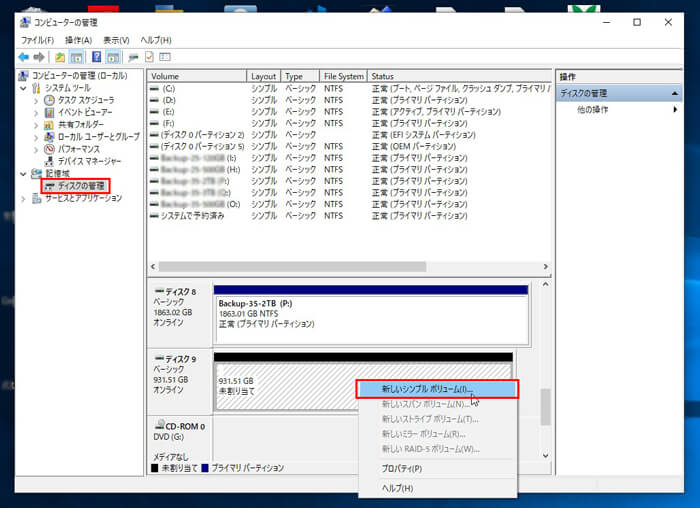The image size is (700, 508).
Task: Sort by the Layout column header
Action: [263, 76]
